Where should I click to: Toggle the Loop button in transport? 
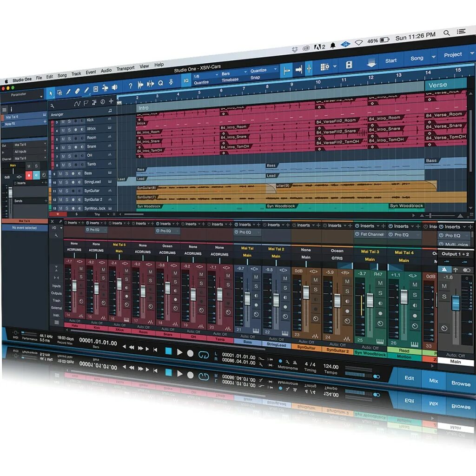pos(204,355)
